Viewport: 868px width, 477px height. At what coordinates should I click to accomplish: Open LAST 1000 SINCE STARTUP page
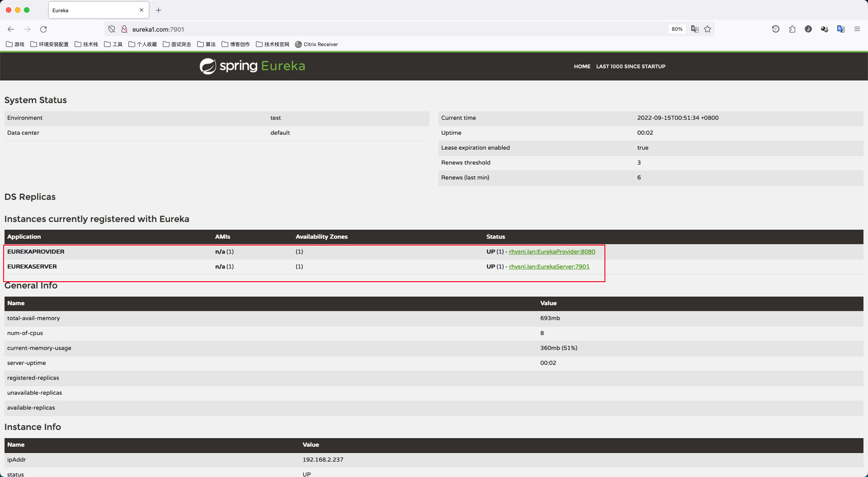tap(631, 66)
